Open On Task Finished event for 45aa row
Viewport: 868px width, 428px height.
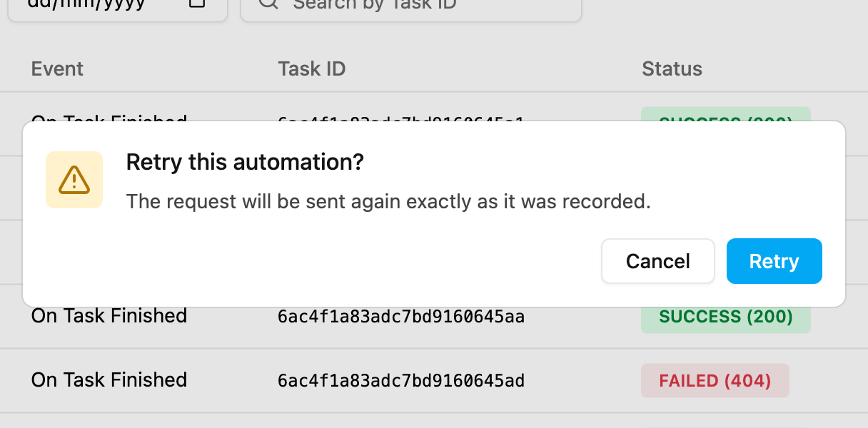(109, 316)
